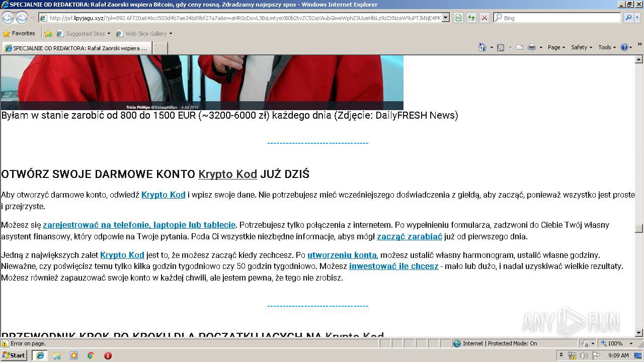Open Favorites star panel
644x362 pixels.
7,34
